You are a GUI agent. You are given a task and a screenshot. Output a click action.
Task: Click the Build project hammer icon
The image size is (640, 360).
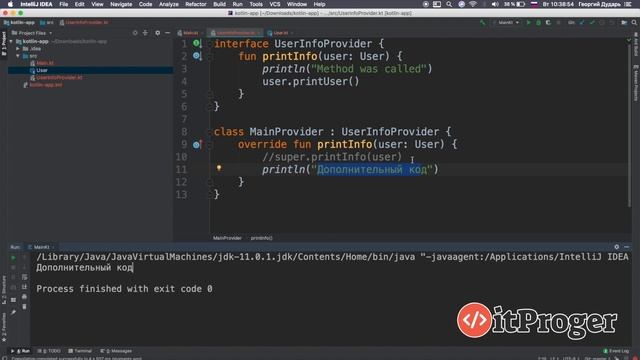(483, 22)
